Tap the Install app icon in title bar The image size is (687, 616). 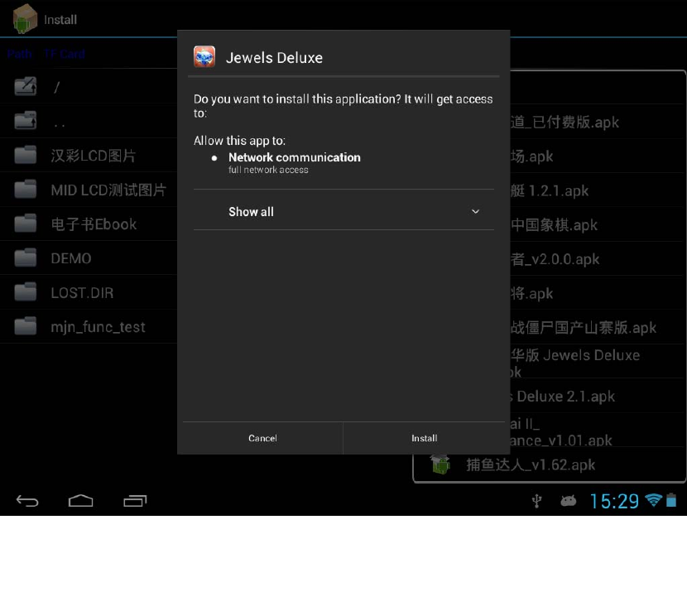25,18
